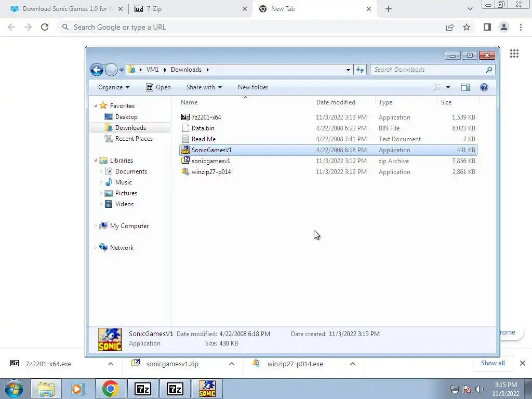This screenshot has width=532, height=399.
Task: Create a New folder
Action: tap(253, 87)
